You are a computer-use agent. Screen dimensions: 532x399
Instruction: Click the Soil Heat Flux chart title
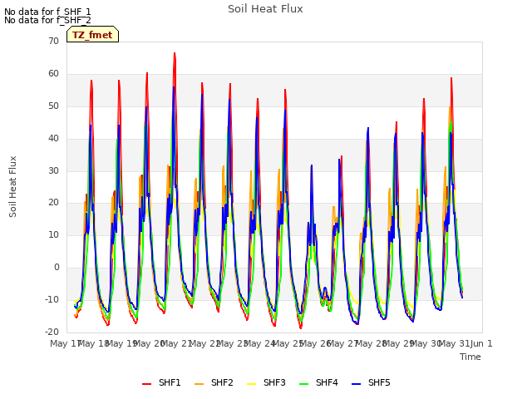[x=265, y=9]
